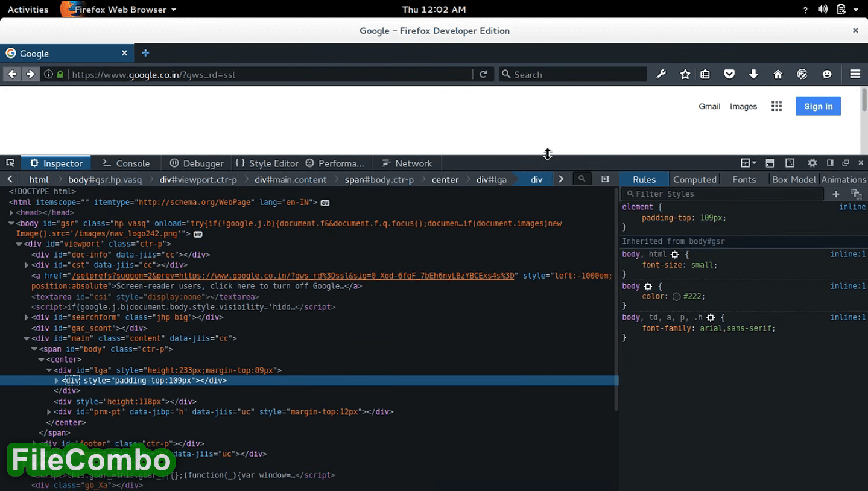Go to the Firefox Home page
The width and height of the screenshot is (868, 491).
click(778, 74)
